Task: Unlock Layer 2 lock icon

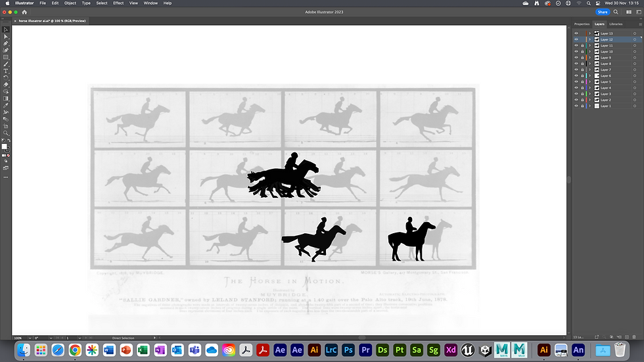Action: (582, 100)
